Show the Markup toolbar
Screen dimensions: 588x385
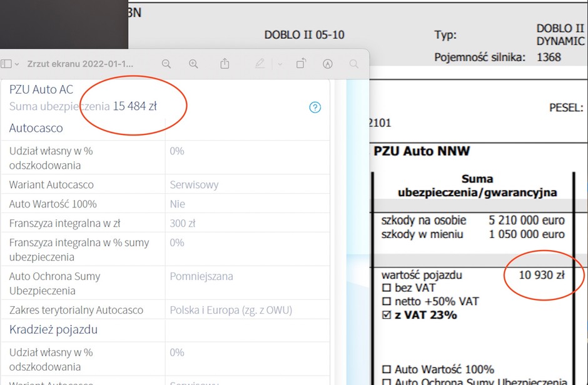click(x=327, y=64)
